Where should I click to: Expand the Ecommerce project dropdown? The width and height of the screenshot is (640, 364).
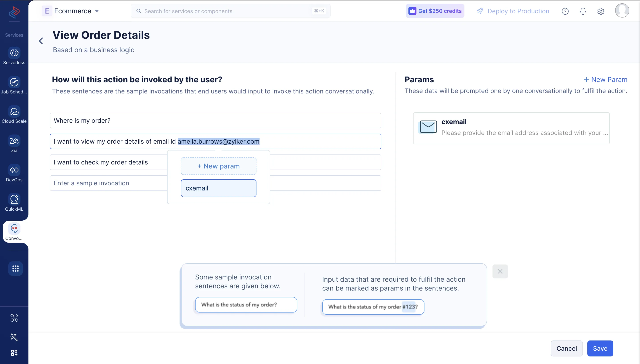point(97,11)
